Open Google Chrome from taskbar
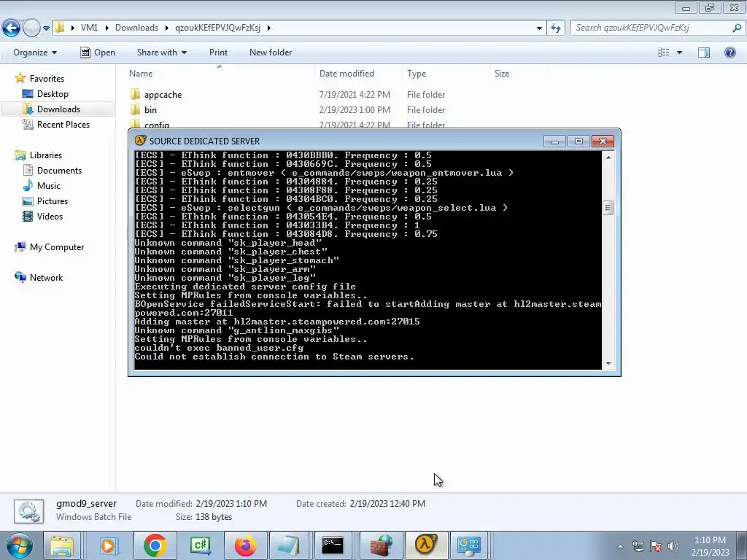The height and width of the screenshot is (560, 747). (x=155, y=545)
